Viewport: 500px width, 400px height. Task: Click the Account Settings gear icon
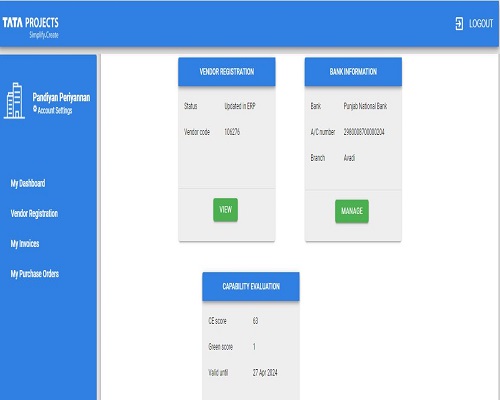click(x=35, y=109)
